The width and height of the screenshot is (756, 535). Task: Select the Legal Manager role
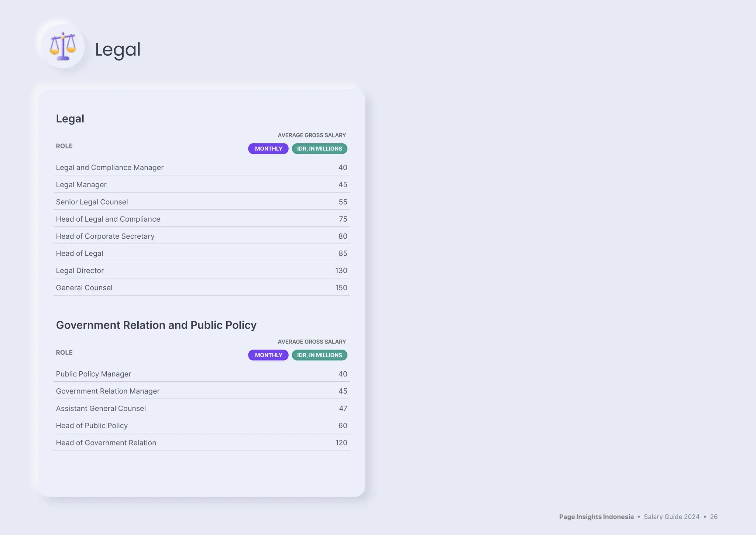(81, 185)
